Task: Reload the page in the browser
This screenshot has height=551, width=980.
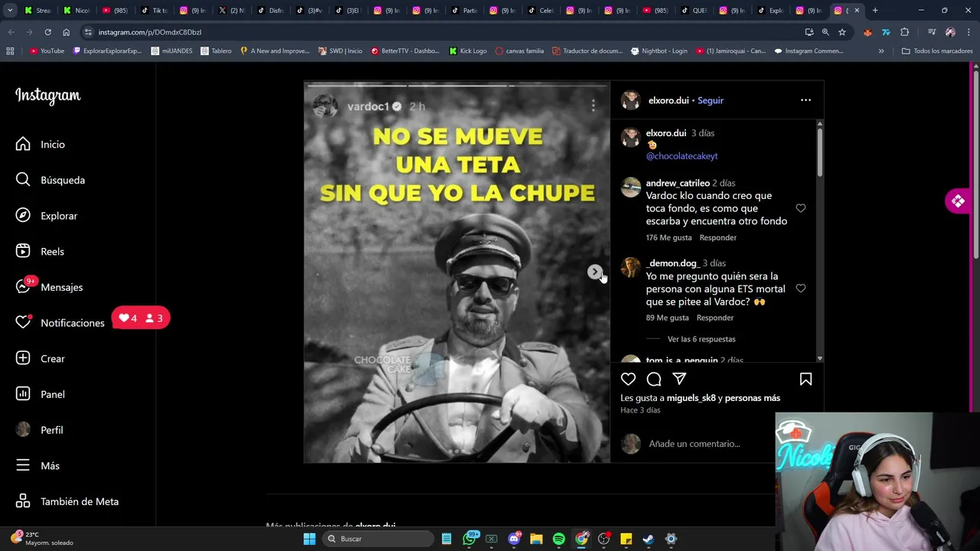Action: pyautogui.click(x=47, y=32)
